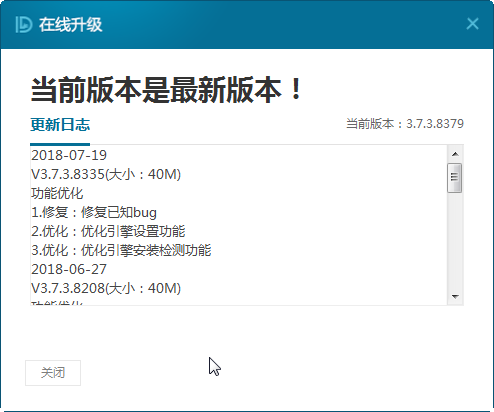Click the cut-off log line below V3.7.3.8208
Image resolution: width=494 pixels, height=412 pixels.
[x=57, y=303]
